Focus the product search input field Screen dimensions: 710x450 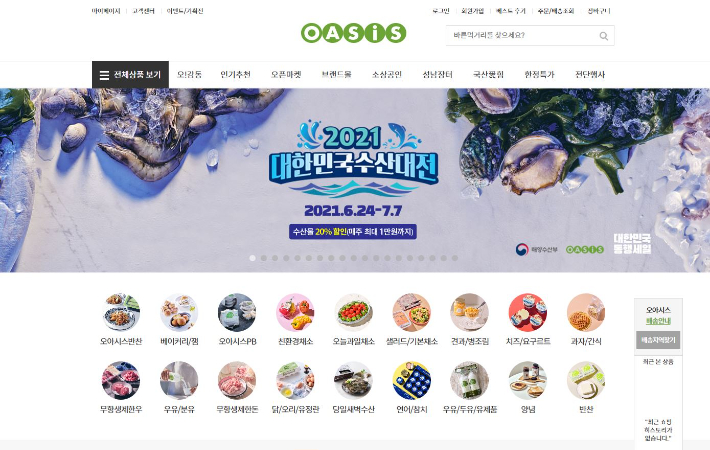(523, 35)
